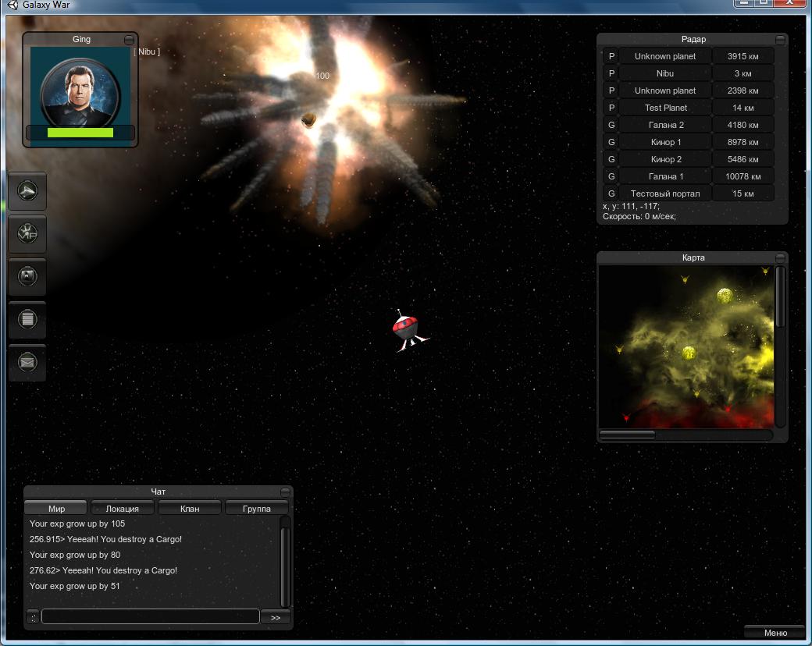The image size is (812, 646).
Task: Select the red player spaceship
Action: 409,331
